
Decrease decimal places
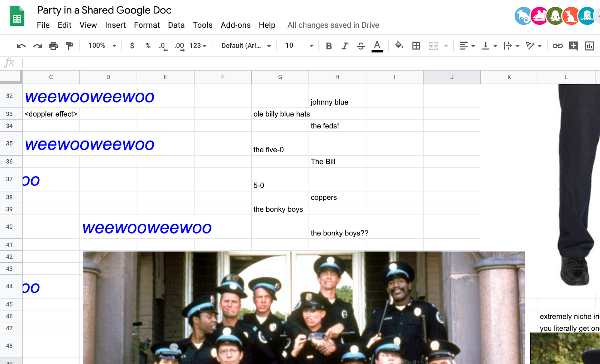click(x=163, y=46)
